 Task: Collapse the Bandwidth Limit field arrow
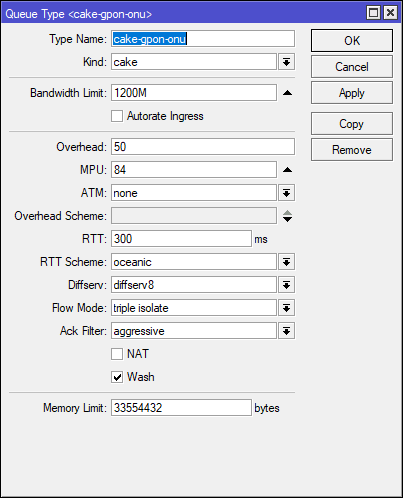tap(287, 93)
